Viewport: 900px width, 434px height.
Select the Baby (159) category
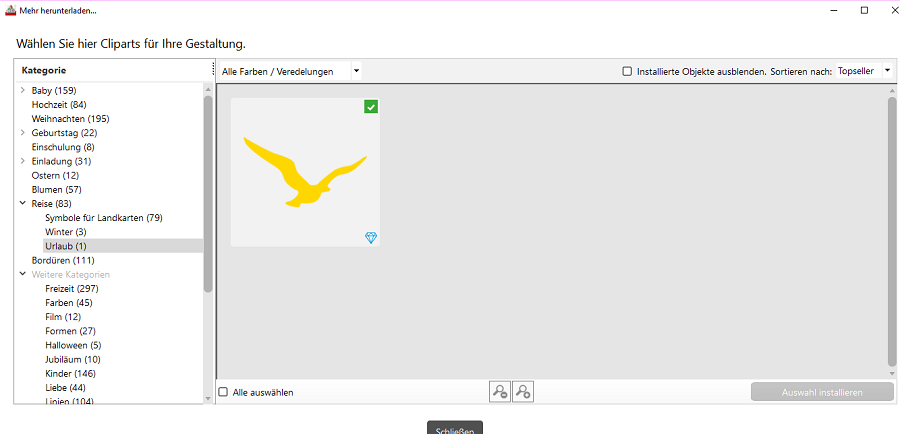pos(54,90)
